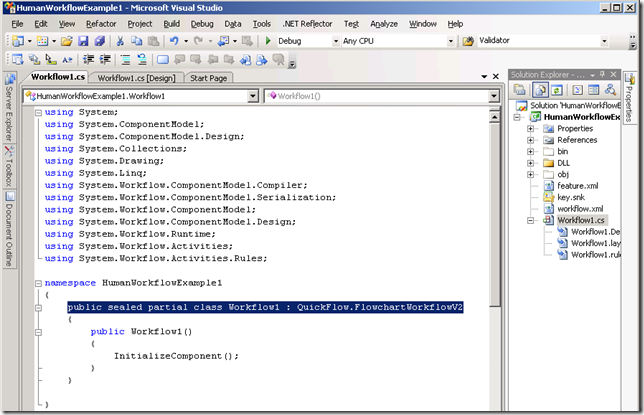Open the Toolbox side tab
This screenshot has height=415, width=644.
9,166
